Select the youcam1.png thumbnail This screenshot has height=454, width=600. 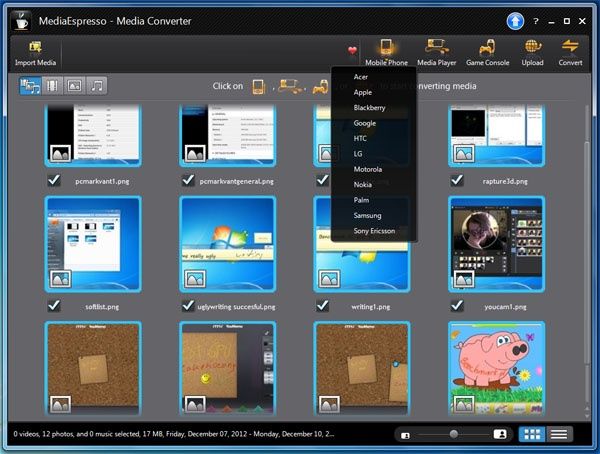[497, 244]
